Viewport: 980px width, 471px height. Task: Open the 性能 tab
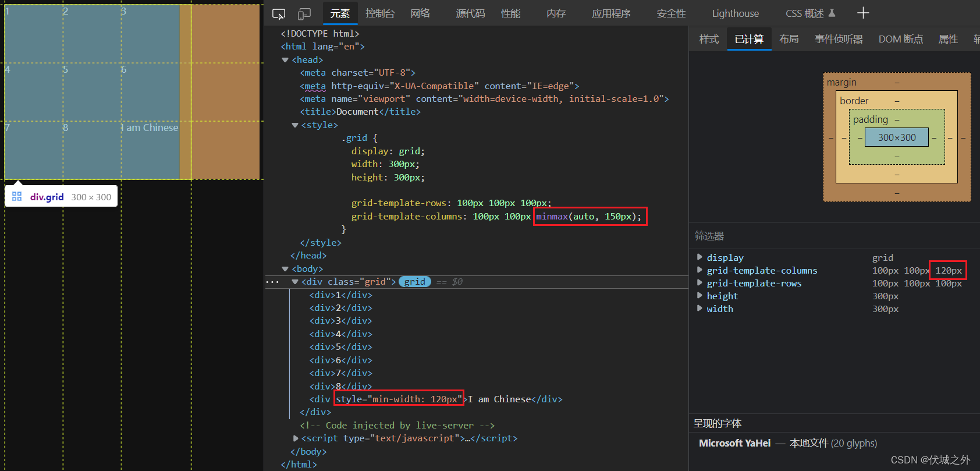coord(511,13)
